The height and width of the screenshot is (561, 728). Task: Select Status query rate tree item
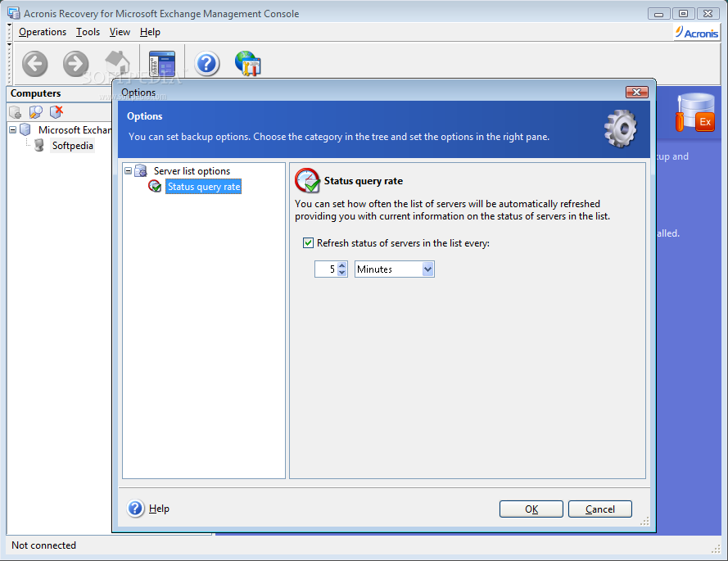[x=204, y=187]
